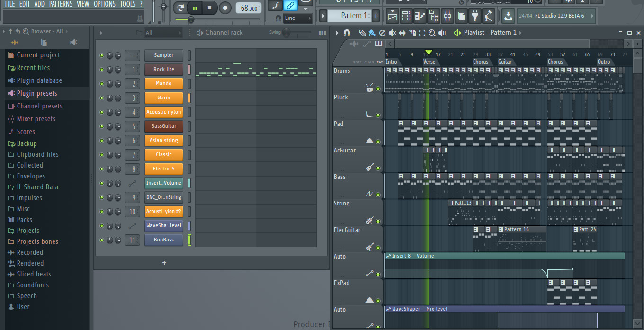Open the Playlist pattern arrow after title

click(521, 33)
